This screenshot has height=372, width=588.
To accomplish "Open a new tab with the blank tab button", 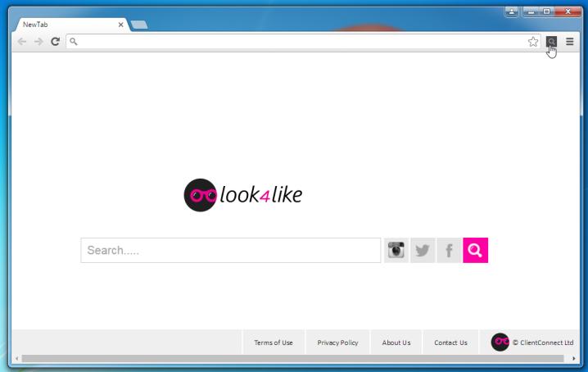I will pos(139,25).
